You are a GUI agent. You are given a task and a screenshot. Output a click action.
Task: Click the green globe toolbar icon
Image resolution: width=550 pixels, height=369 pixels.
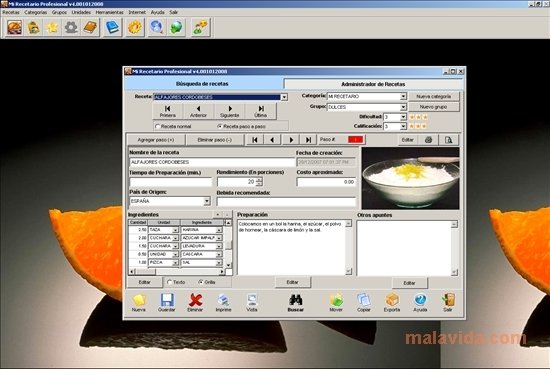(176, 27)
